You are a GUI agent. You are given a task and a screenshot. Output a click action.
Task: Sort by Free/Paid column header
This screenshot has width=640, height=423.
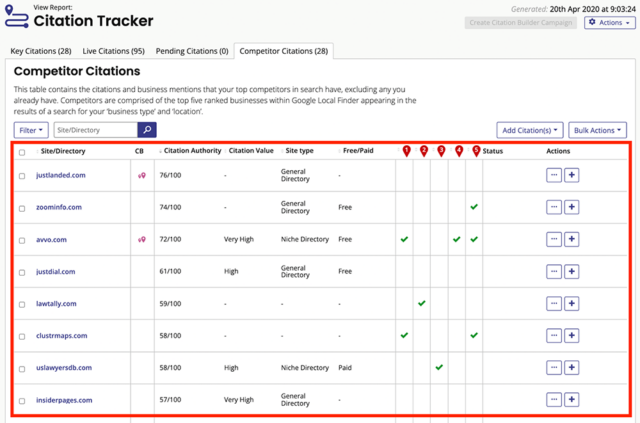click(358, 151)
